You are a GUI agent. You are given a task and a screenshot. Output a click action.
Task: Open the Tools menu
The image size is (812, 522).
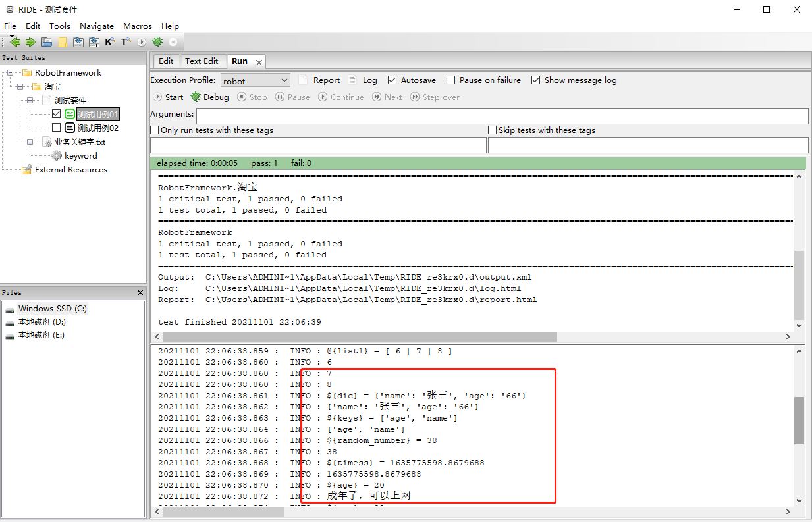(60, 26)
